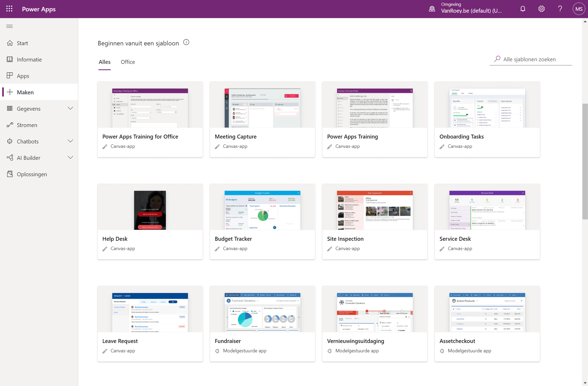Click the Power Apps Training preview thumbnail
The image size is (588, 386).
coord(375,108)
